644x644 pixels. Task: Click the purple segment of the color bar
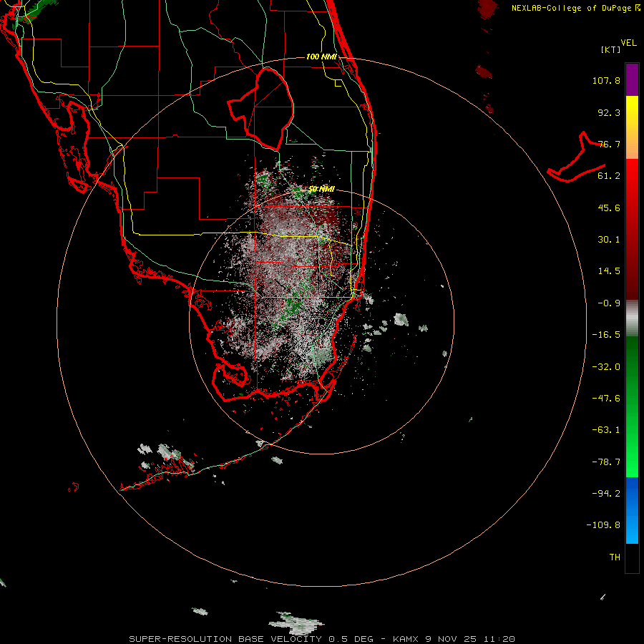(632, 79)
